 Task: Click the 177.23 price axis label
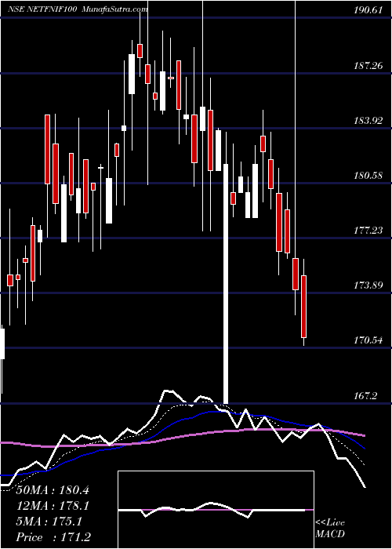(368, 231)
